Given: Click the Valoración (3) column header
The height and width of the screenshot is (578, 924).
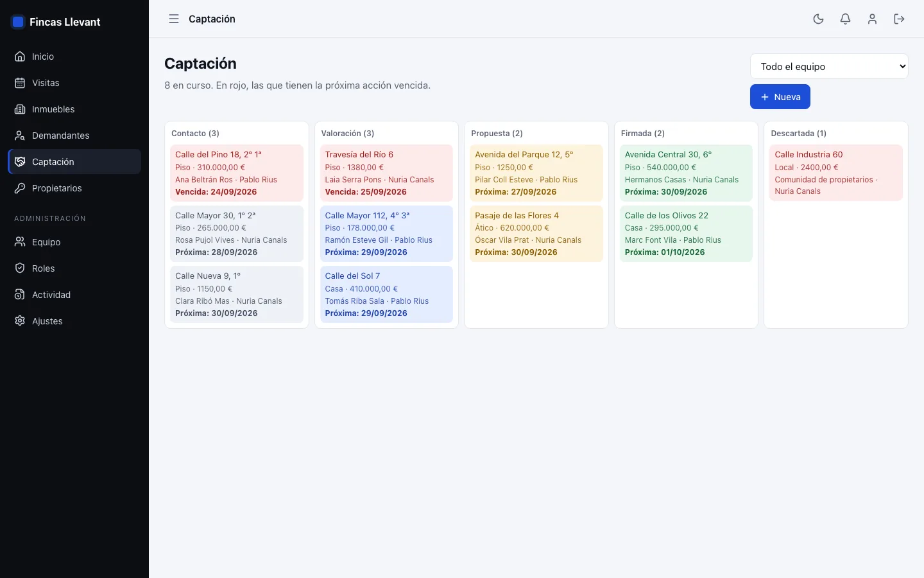Looking at the screenshot, I should pyautogui.click(x=348, y=134).
